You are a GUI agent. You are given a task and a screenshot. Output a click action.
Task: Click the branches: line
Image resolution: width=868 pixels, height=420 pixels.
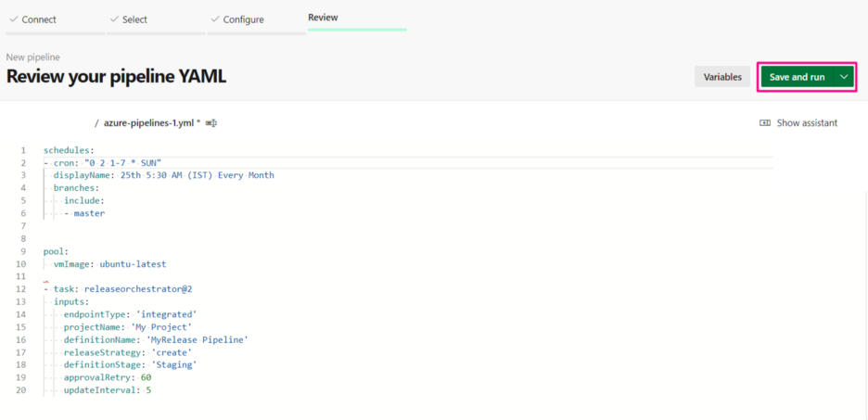[76, 188]
